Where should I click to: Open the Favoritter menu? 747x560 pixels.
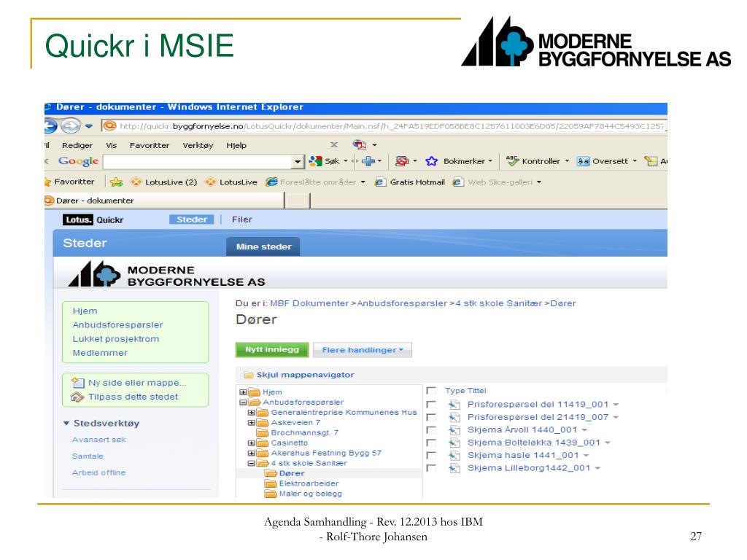coord(149,145)
